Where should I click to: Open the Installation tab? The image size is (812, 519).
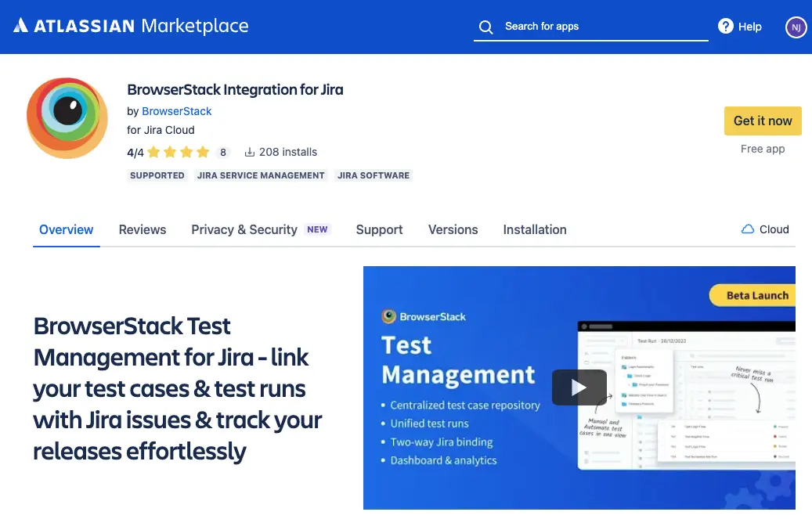click(x=535, y=229)
